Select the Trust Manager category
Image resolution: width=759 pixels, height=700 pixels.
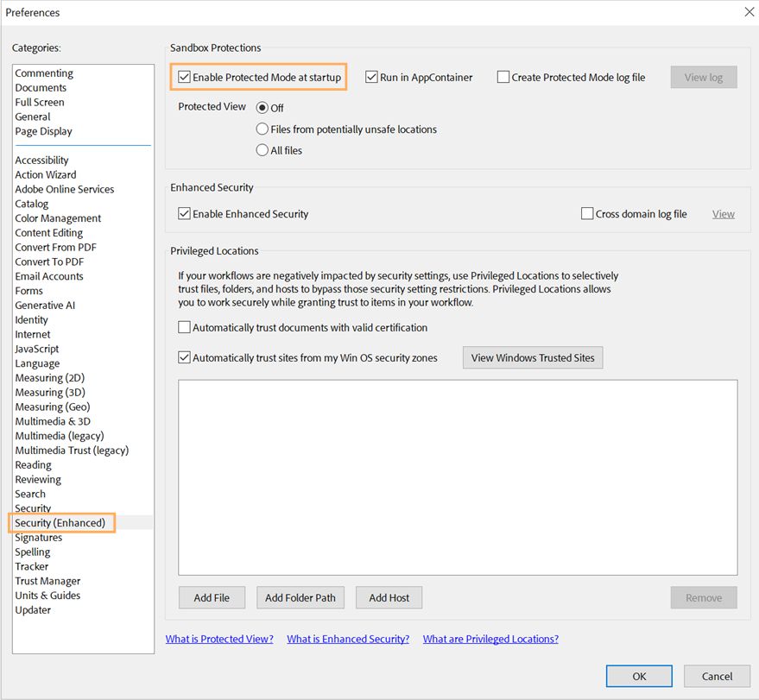pos(47,580)
